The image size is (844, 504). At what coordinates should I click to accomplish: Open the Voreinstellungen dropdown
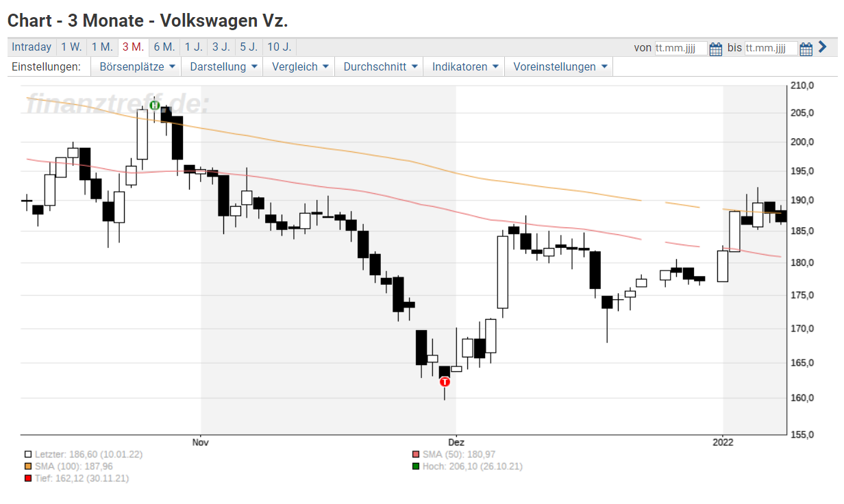pyautogui.click(x=559, y=66)
